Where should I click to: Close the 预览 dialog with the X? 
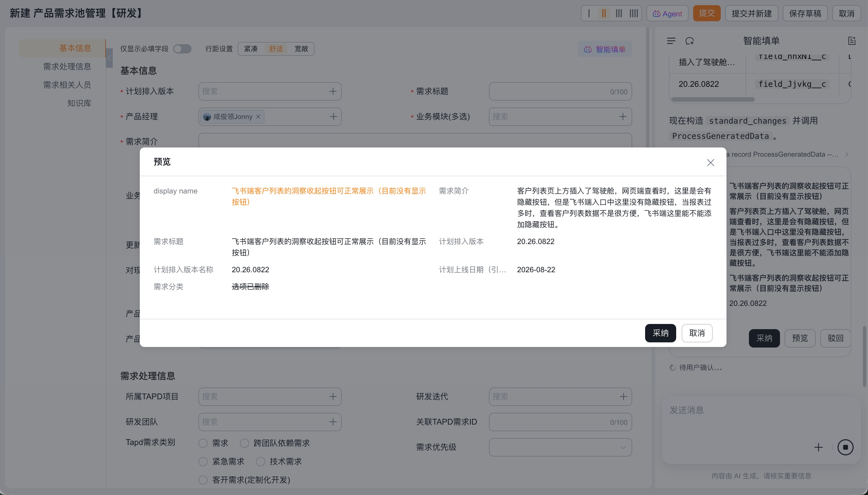(x=710, y=162)
